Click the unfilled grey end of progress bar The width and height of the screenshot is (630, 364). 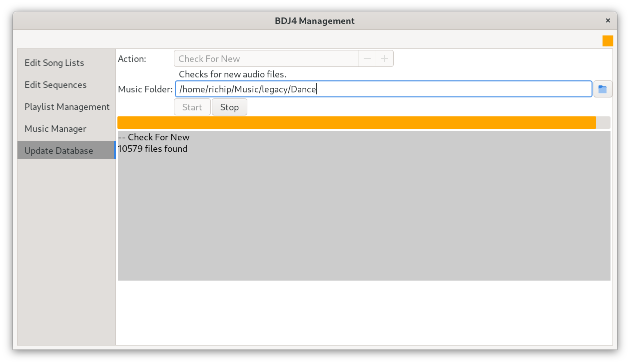pos(603,123)
